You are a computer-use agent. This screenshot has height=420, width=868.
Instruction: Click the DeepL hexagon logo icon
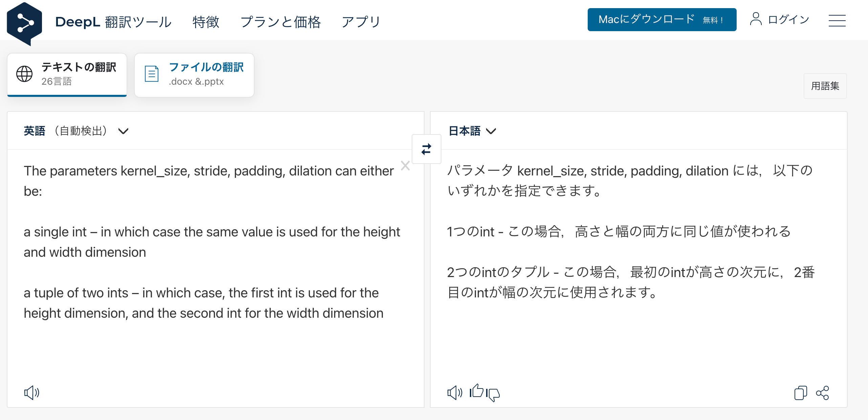pyautogui.click(x=24, y=23)
